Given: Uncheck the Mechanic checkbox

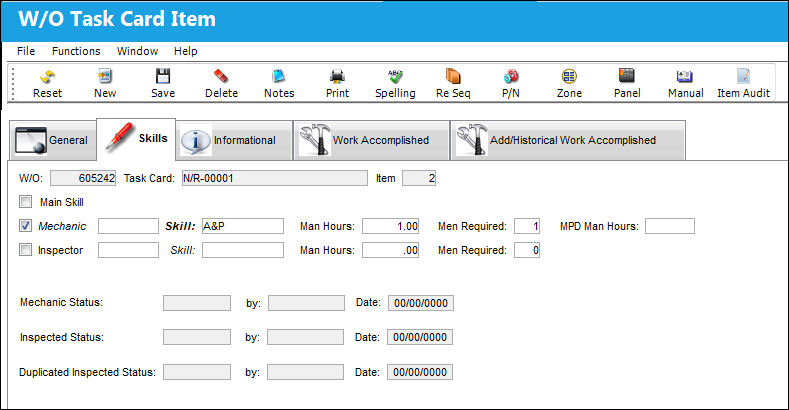Looking at the screenshot, I should 25,225.
